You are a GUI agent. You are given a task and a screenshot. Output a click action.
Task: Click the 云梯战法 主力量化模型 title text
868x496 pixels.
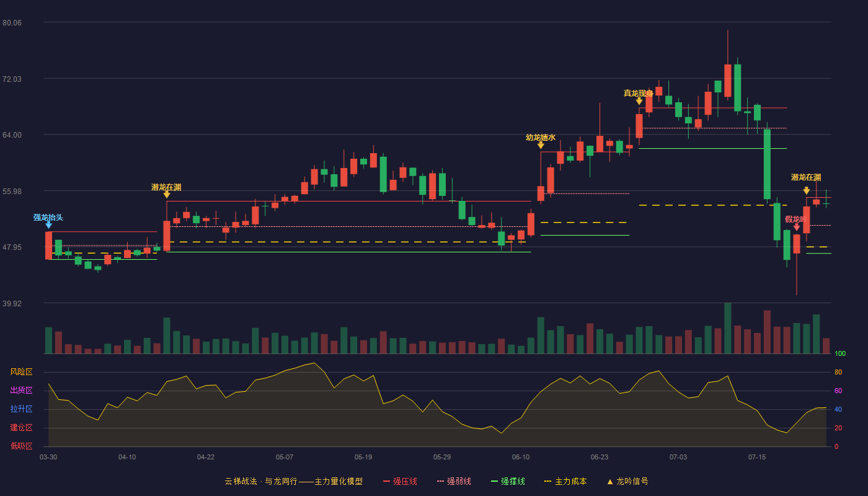click(x=293, y=481)
